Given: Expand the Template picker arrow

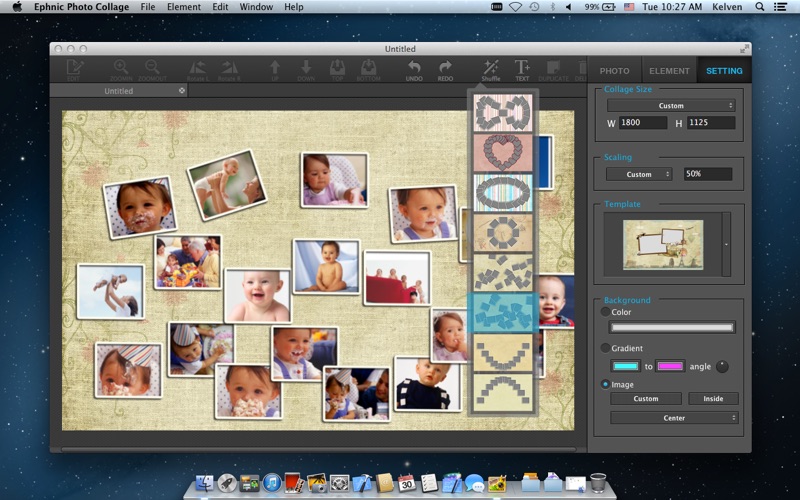Looking at the screenshot, I should [726, 244].
